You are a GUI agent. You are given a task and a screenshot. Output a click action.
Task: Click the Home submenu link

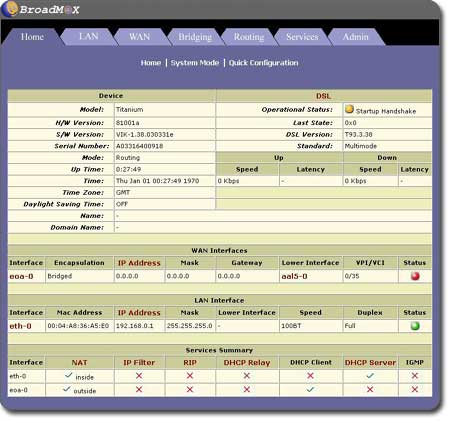151,63
